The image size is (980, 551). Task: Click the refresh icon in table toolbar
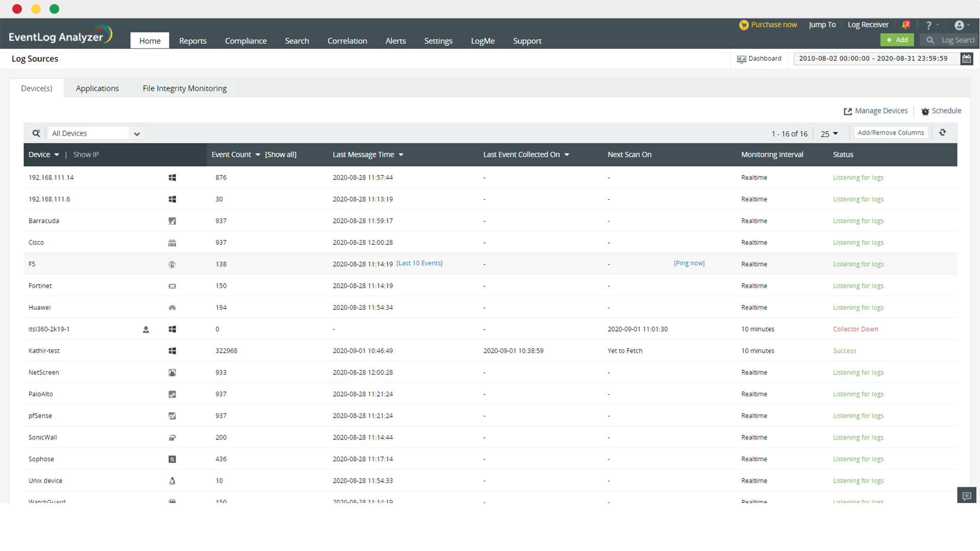[x=942, y=133]
